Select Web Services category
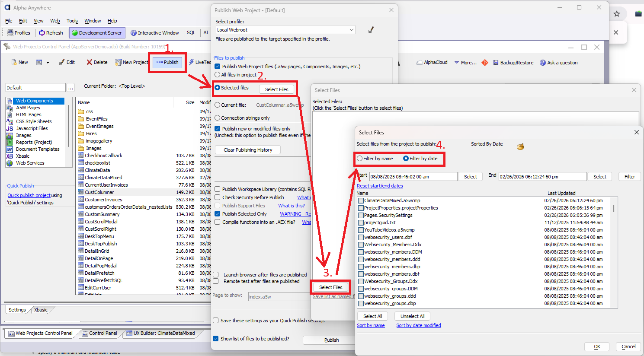The width and height of the screenshot is (644, 356). point(30,163)
